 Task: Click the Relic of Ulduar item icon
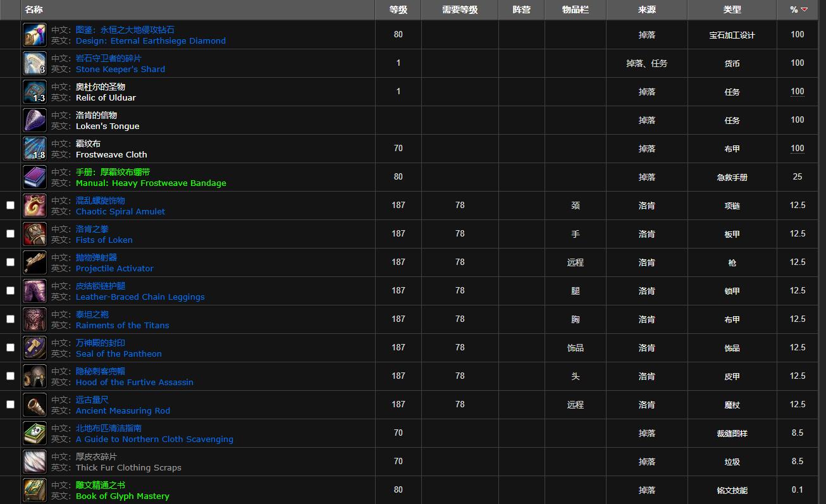(x=35, y=92)
